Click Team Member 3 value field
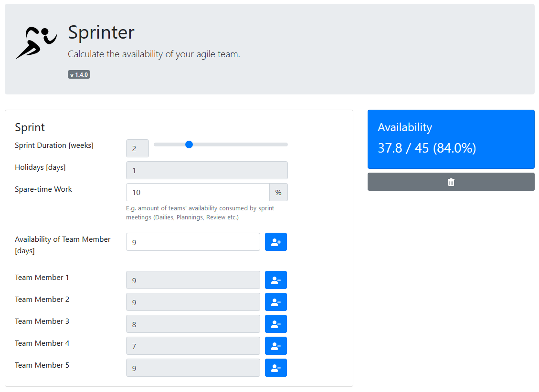 (x=193, y=324)
